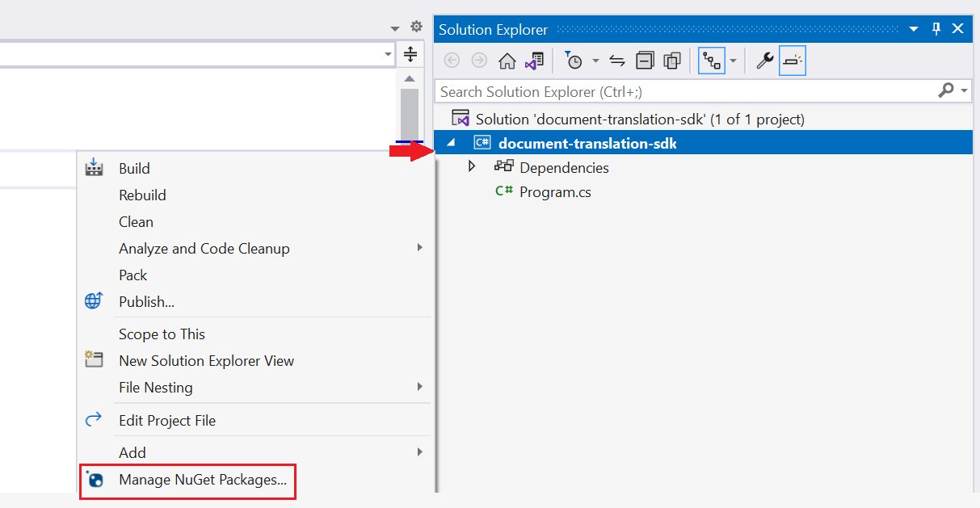
Task: Open the Properties wrench icon
Action: pyautogui.click(x=764, y=60)
